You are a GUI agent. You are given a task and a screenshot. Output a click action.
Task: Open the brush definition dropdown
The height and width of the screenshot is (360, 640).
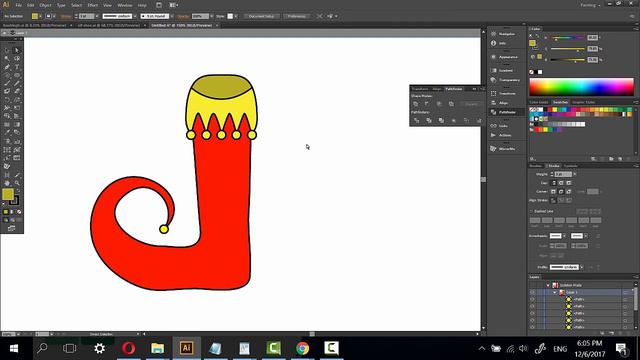click(x=171, y=16)
